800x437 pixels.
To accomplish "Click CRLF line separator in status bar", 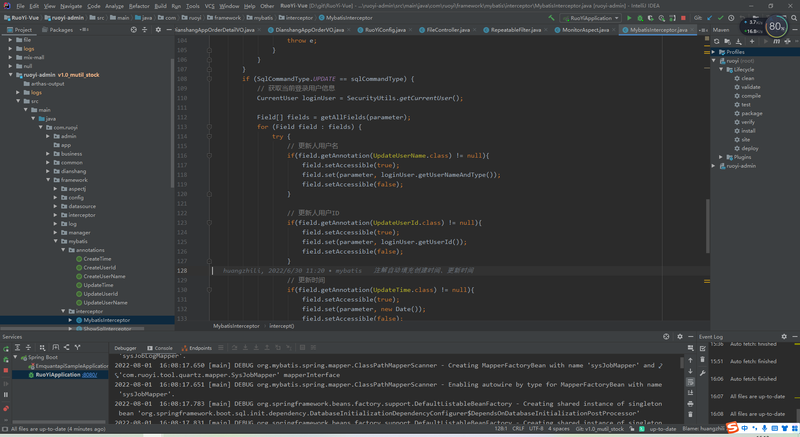I will pos(518,429).
